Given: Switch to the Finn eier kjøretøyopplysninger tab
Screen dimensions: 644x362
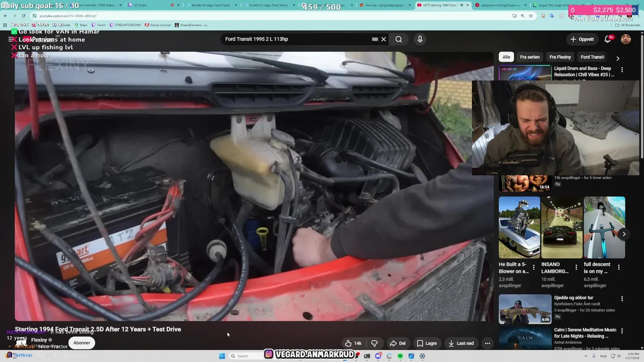Looking at the screenshot, I should click(386, 5).
